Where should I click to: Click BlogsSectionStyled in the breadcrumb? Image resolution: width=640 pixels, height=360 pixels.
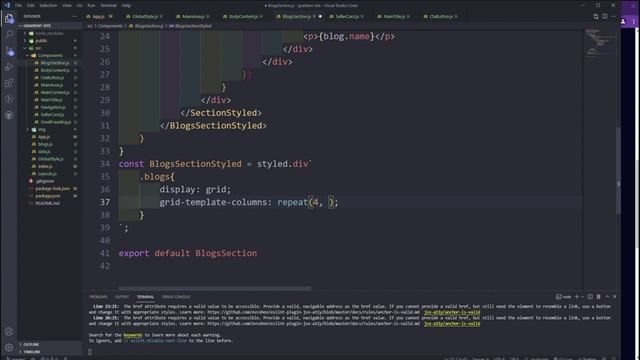191,26
